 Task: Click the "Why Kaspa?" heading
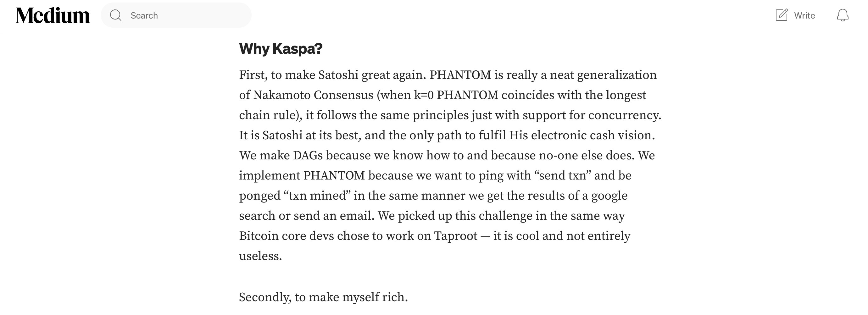(281, 48)
